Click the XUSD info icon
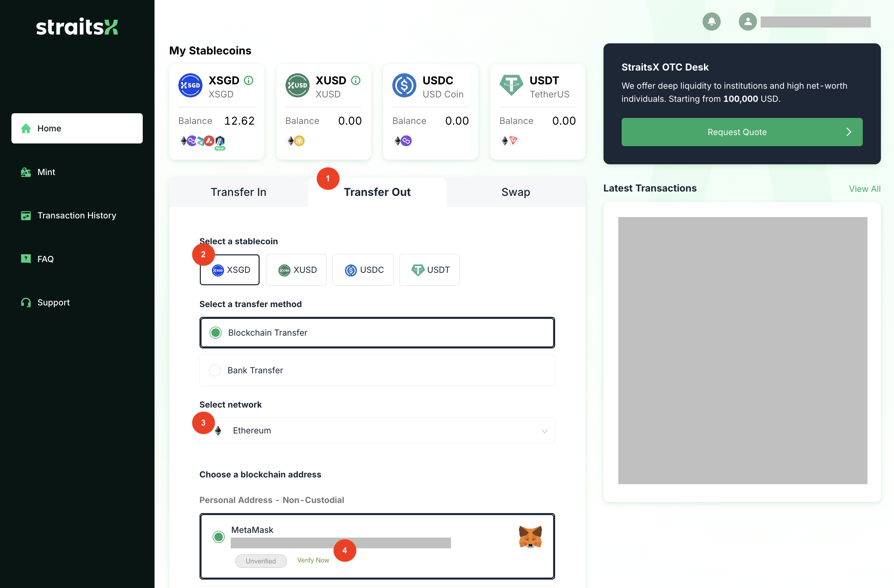894x588 pixels. click(x=356, y=80)
